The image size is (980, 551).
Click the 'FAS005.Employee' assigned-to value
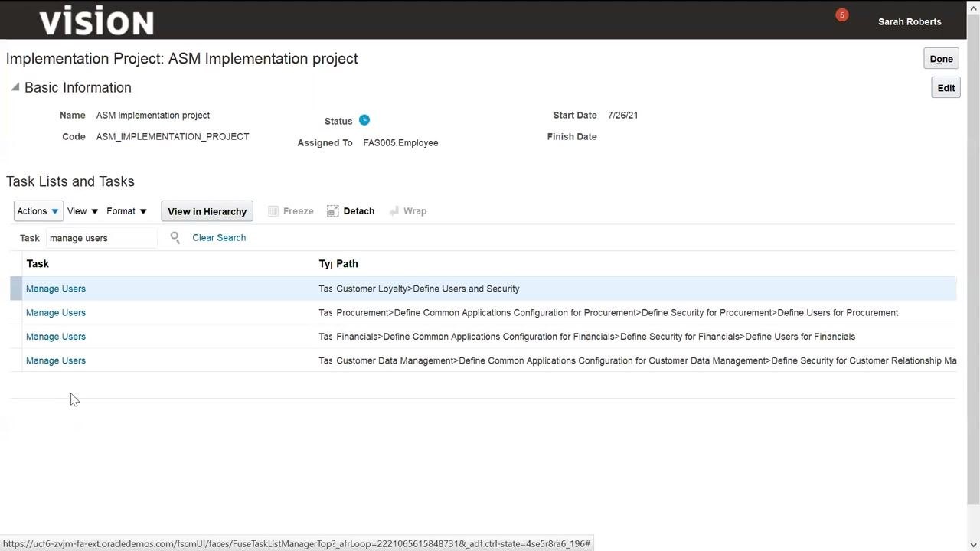point(400,143)
